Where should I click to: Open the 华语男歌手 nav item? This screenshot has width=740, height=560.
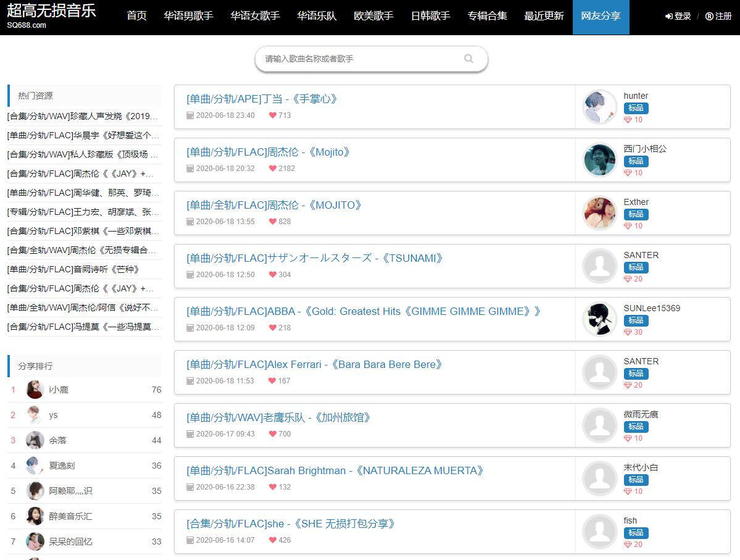189,16
